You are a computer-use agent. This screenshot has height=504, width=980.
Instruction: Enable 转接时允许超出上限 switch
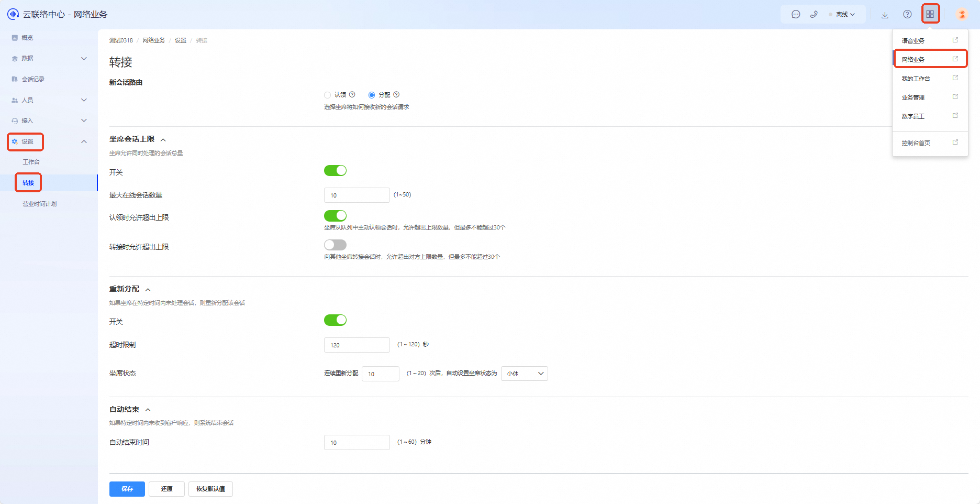tap(336, 245)
